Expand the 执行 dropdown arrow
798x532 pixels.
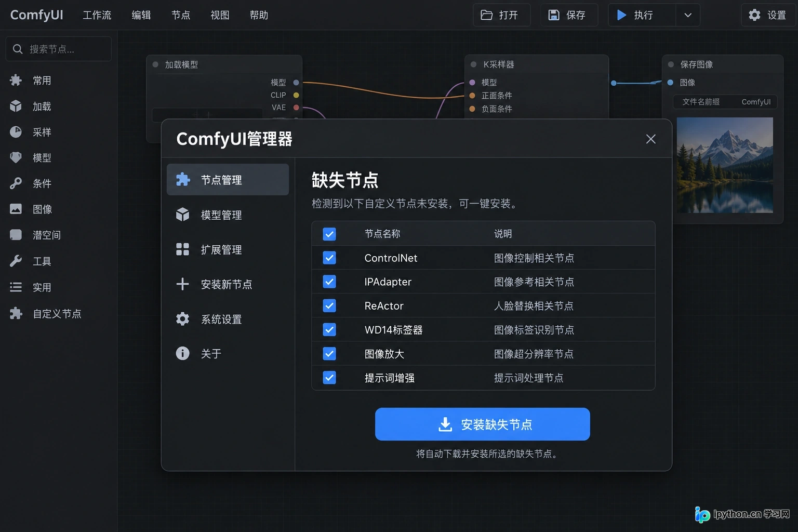point(688,15)
